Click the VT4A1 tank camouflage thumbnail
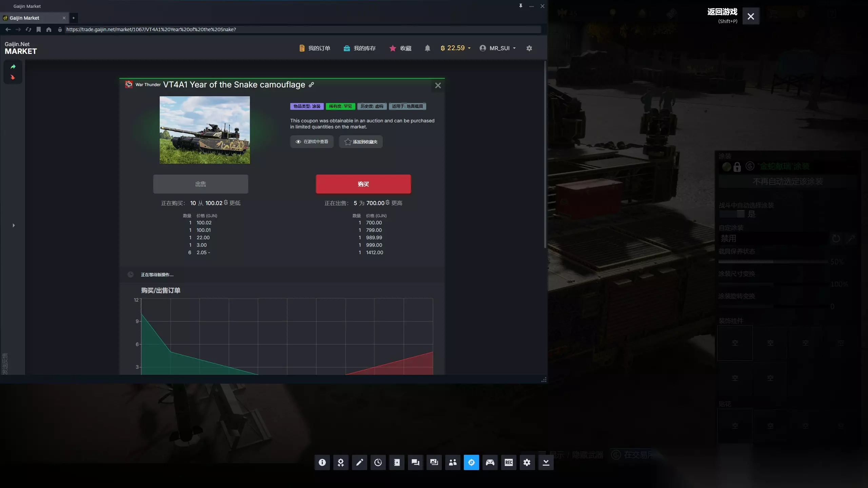Viewport: 868px width, 488px height. (x=205, y=130)
